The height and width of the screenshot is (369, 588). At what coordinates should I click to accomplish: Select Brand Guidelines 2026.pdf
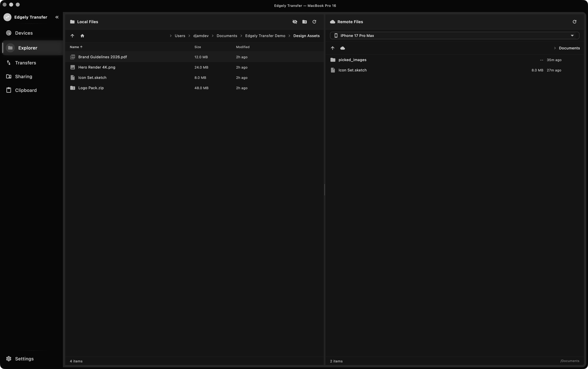(x=194, y=57)
